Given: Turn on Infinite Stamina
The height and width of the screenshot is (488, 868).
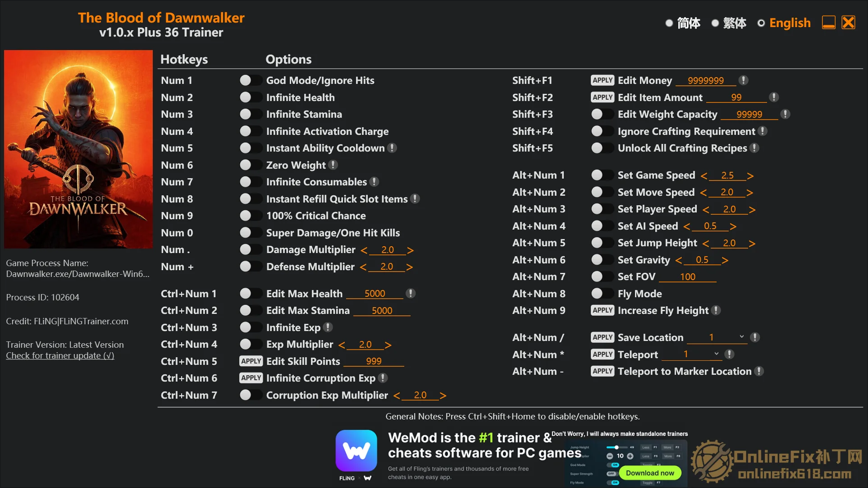Looking at the screenshot, I should click(x=251, y=114).
